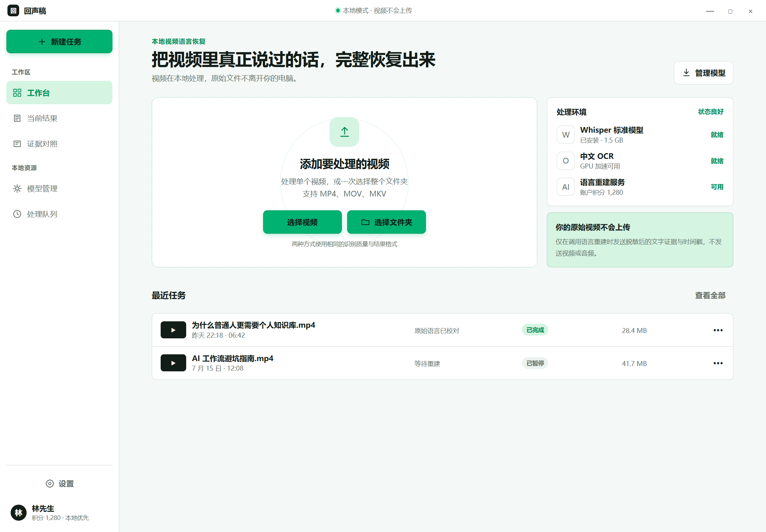Click the 查看全部 link

point(710,295)
